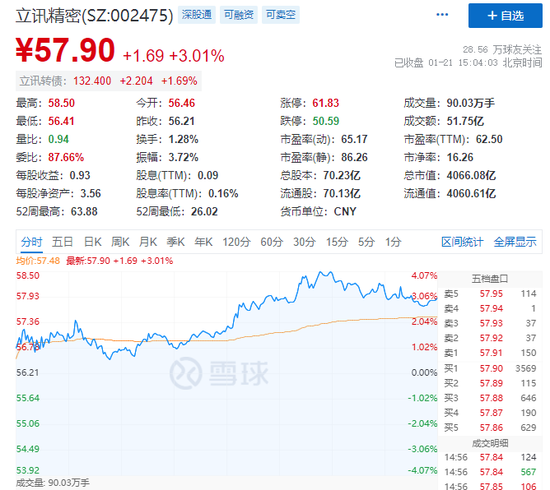
Task: Click the 成交明细 trade details header
Action: point(490,443)
